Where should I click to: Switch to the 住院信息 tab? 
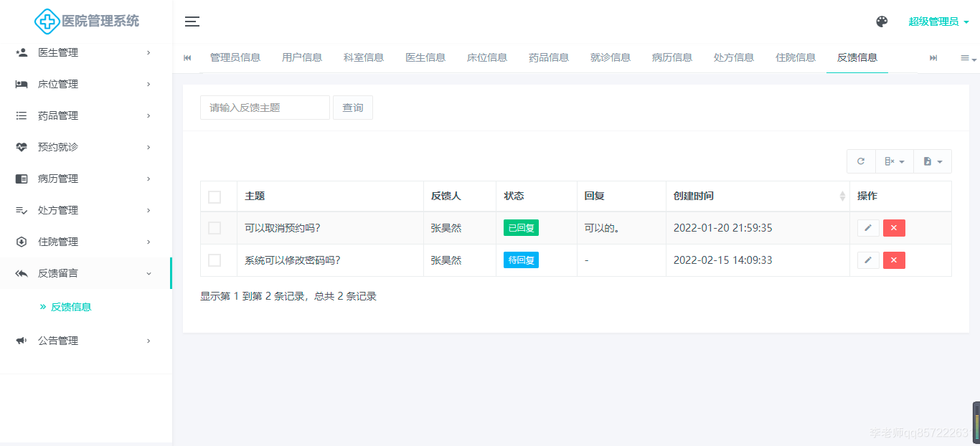[796, 57]
